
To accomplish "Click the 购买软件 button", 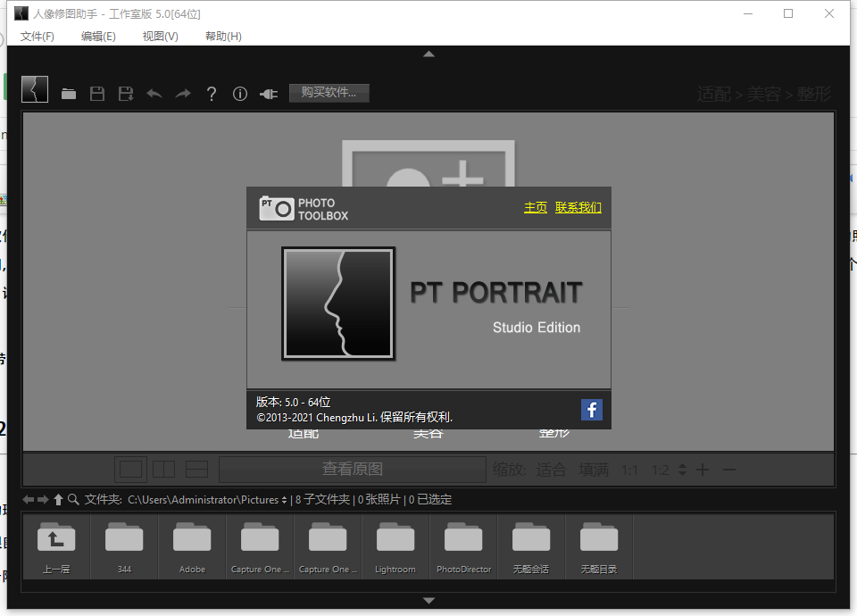I will (329, 93).
